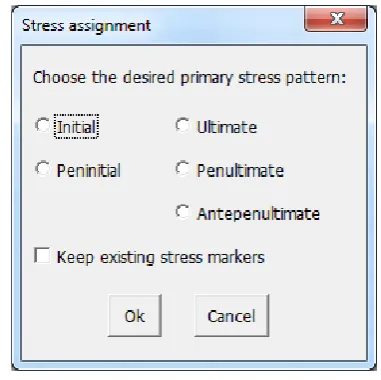Click the 'Penultimate' label text
Image resolution: width=381 pixels, height=380 pixels.
240,170
